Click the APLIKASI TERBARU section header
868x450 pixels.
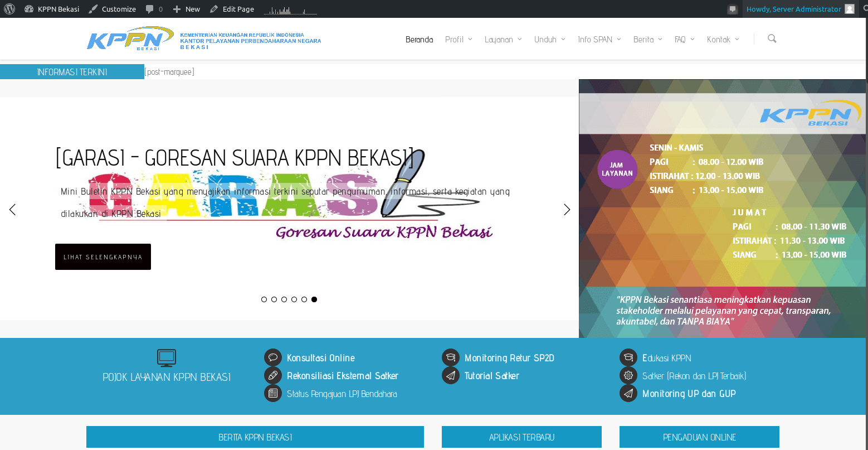521,437
